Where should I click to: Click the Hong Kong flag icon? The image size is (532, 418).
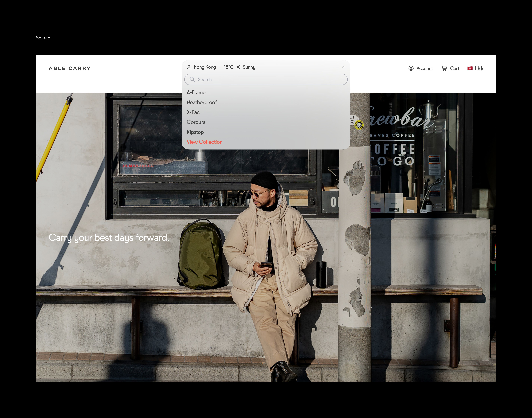(x=470, y=68)
